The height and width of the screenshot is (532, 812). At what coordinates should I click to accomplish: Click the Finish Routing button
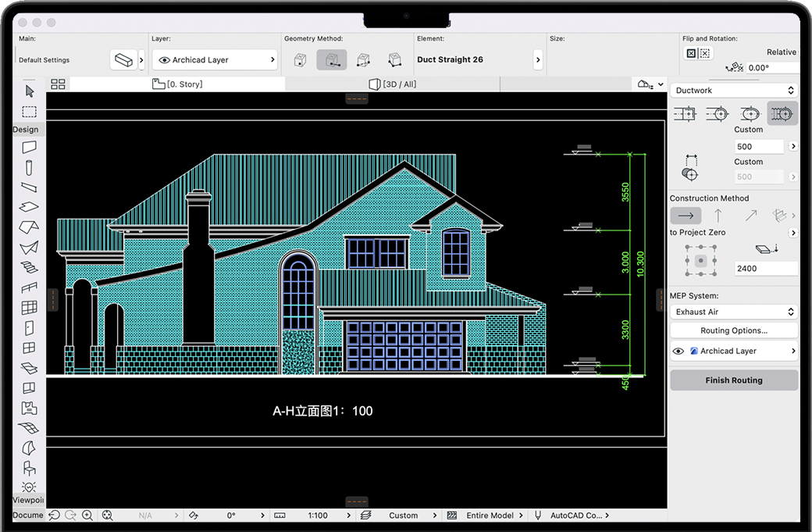734,380
